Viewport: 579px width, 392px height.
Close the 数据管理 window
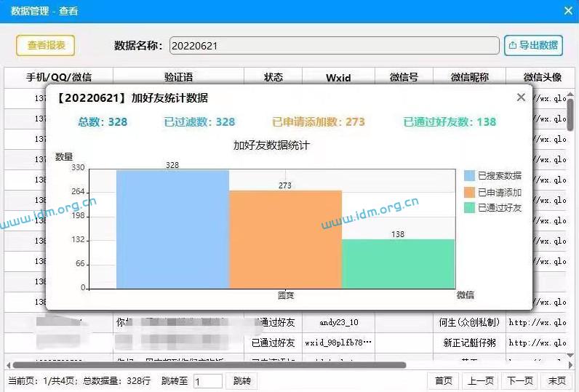(x=568, y=11)
